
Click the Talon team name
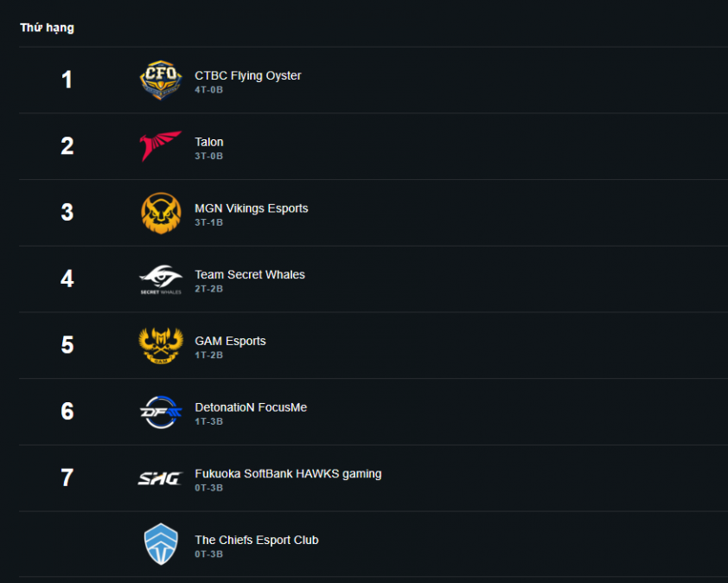pos(209,142)
